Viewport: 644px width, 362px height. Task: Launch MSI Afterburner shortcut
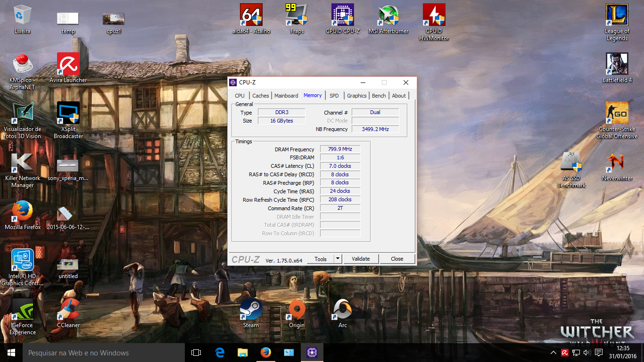pyautogui.click(x=388, y=19)
